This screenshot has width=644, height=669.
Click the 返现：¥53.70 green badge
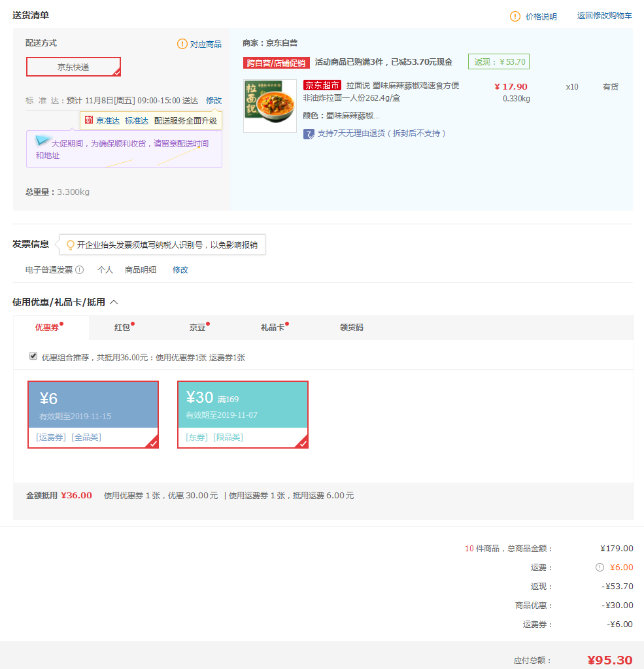[499, 62]
